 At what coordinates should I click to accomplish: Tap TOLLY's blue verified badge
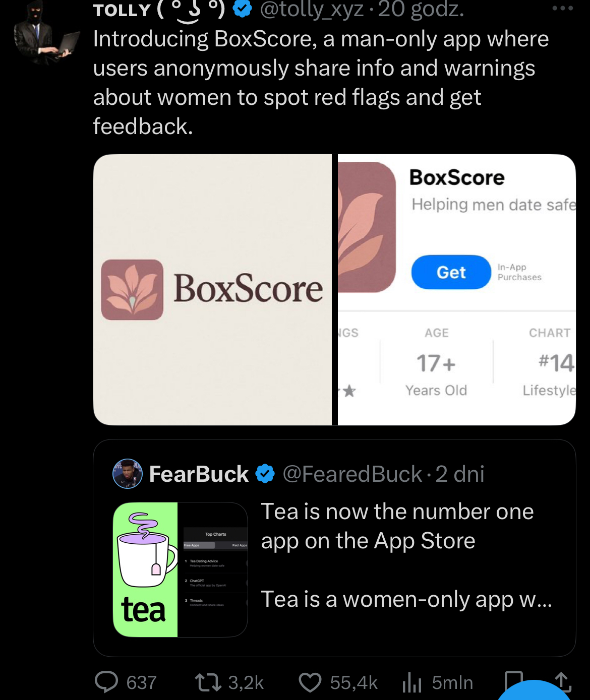coord(243,9)
